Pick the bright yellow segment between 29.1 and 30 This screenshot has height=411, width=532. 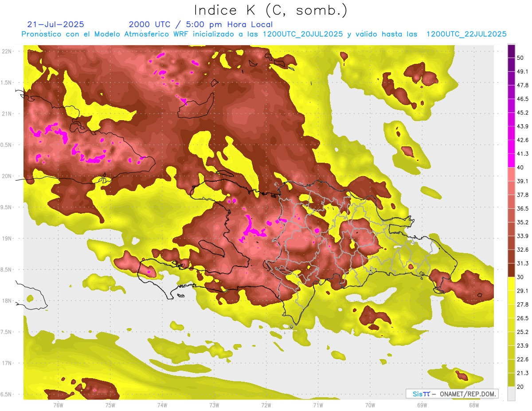coord(511,284)
